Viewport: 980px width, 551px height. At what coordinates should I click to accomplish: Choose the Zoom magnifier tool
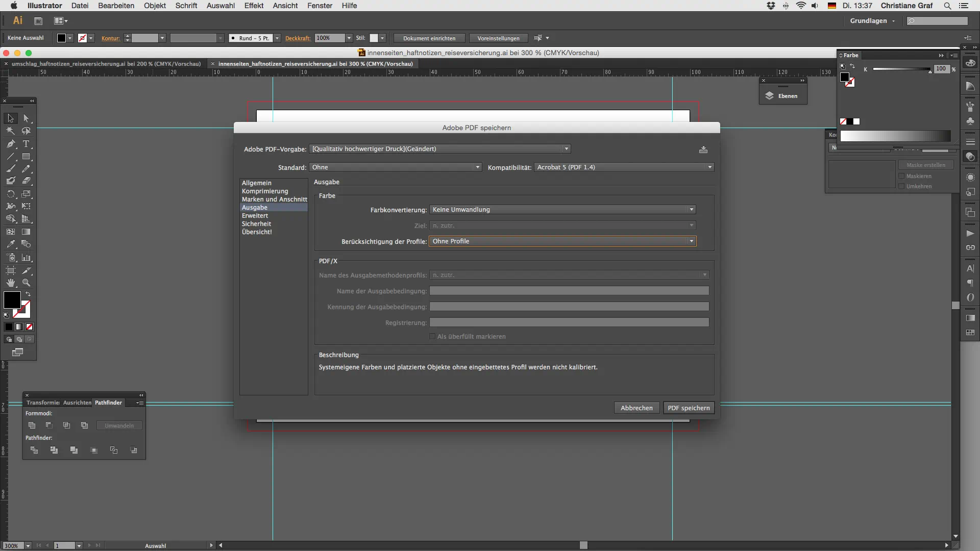tap(26, 283)
